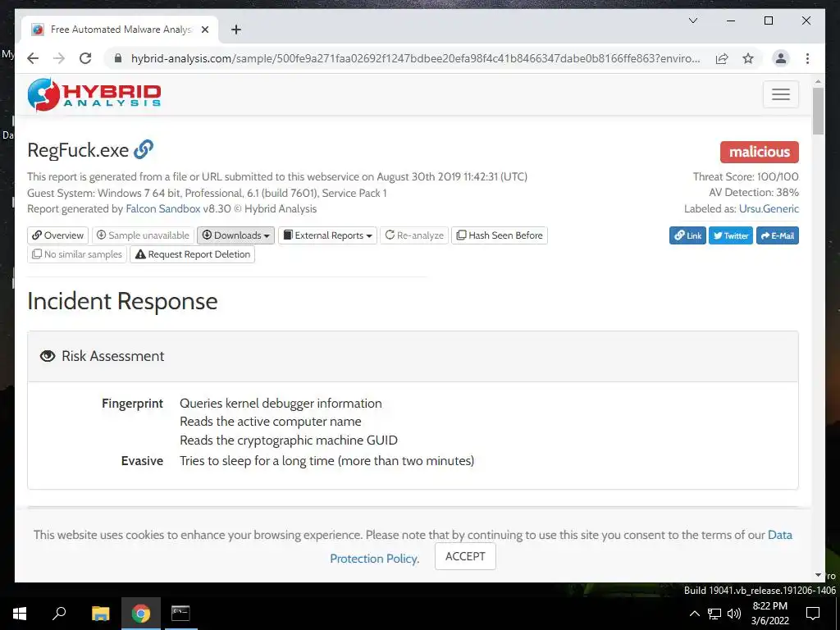This screenshot has width=840, height=630.
Task: Share the report via E-Mail
Action: (778, 235)
